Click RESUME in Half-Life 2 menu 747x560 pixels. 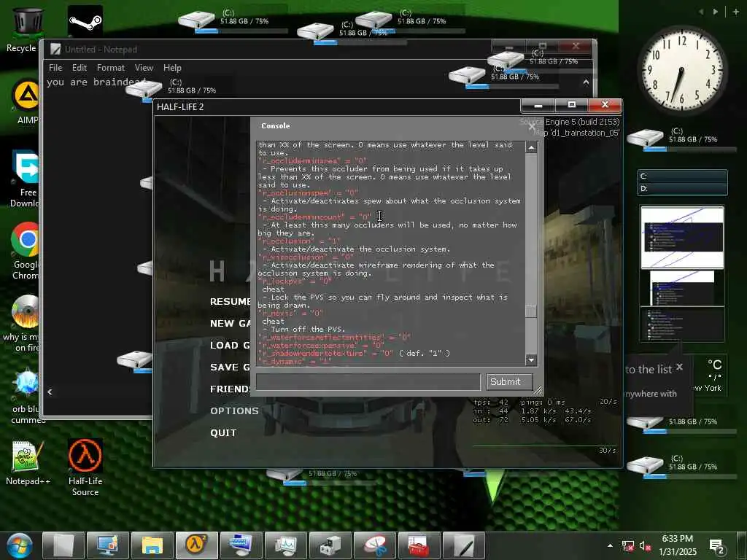click(230, 301)
